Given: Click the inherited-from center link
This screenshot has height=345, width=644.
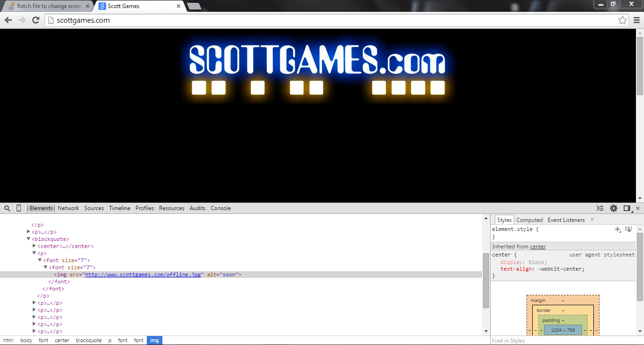Looking at the screenshot, I should point(538,247).
